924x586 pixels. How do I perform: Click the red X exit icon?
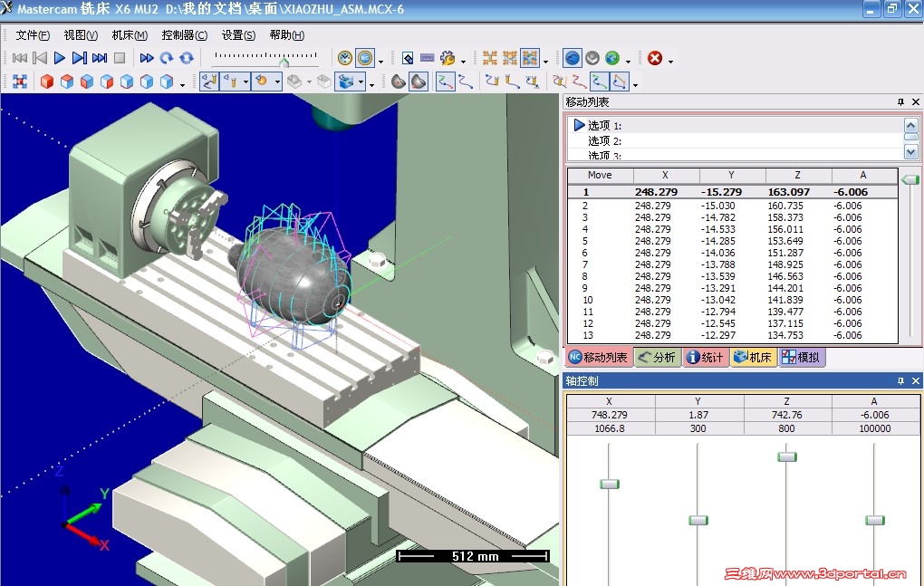[x=655, y=58]
